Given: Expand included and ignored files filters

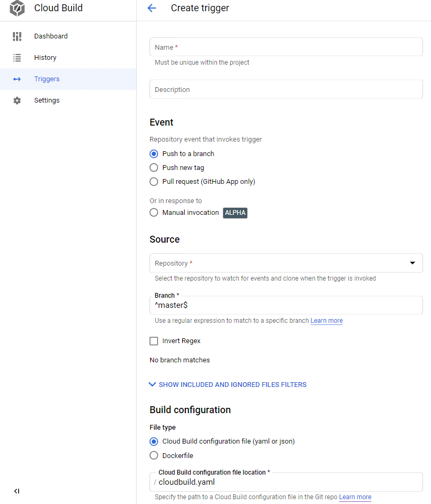Looking at the screenshot, I should tap(228, 385).
